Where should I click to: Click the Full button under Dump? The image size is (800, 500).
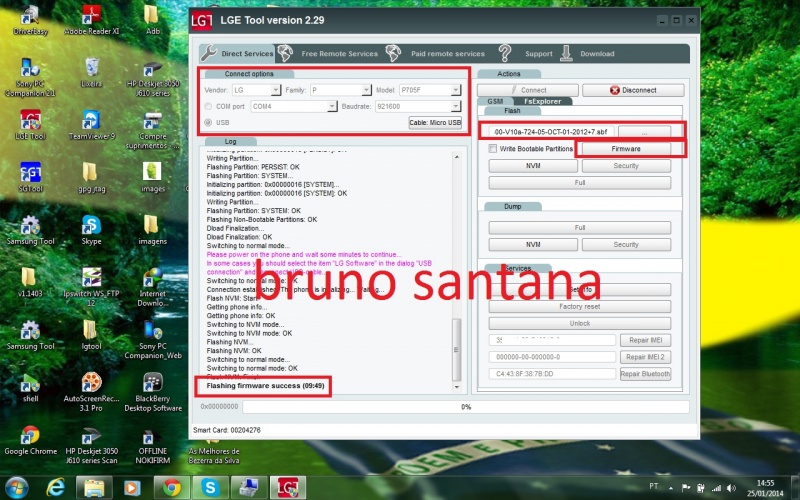pos(580,228)
